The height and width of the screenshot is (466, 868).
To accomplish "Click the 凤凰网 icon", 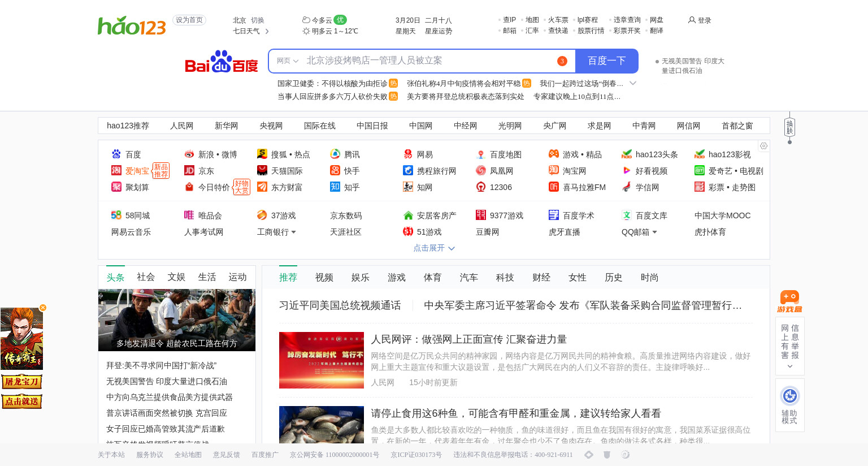I will click(x=481, y=170).
